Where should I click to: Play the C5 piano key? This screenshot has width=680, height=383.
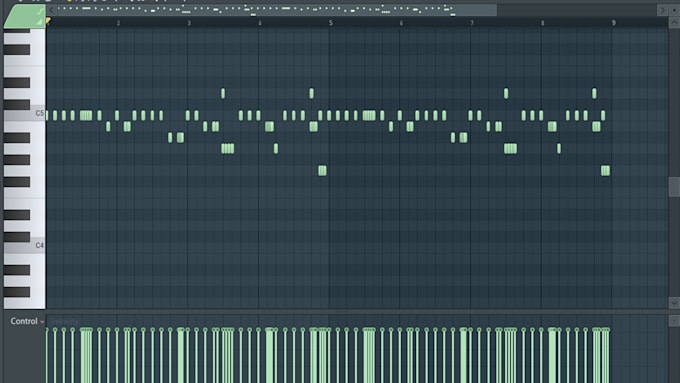38,114
